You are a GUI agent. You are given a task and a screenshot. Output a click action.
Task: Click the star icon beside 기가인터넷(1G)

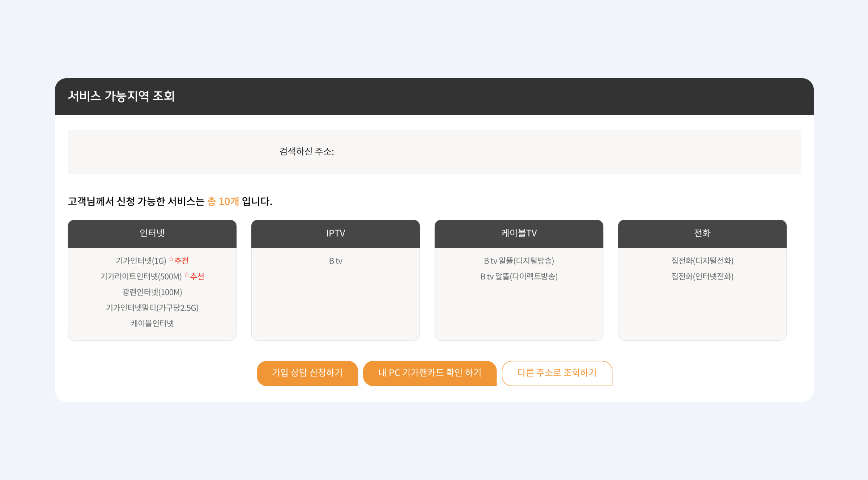tap(171, 259)
